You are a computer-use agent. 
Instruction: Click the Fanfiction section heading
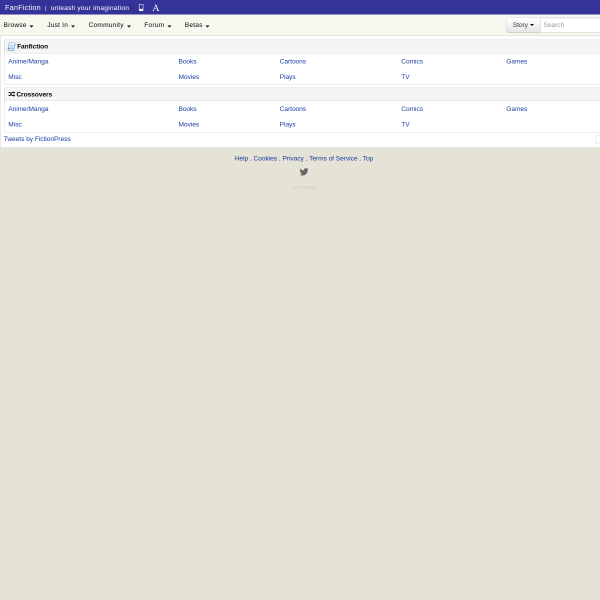click(33, 47)
